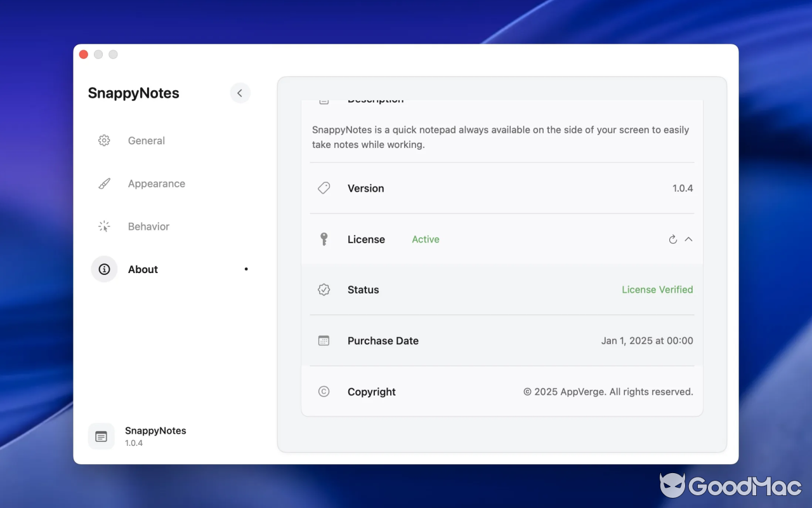812x508 pixels.
Task: Click the cursor sparkle icon beside Behavior
Action: [x=104, y=226]
